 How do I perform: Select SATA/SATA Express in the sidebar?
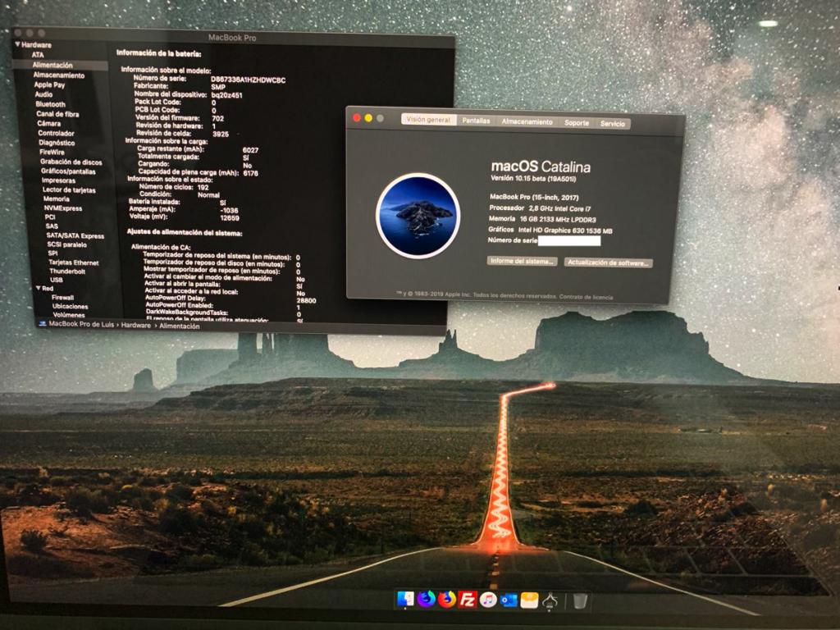pyautogui.click(x=75, y=235)
